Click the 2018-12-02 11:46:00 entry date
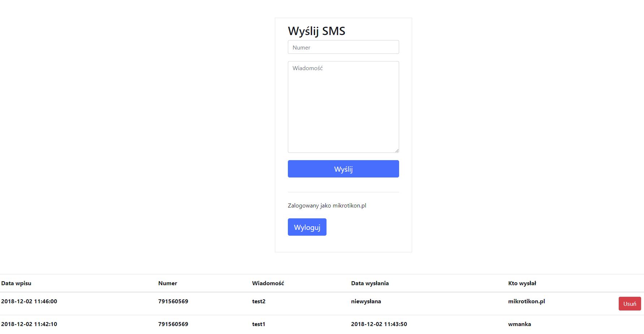Screen dimensions: 644x334 [x=29, y=301]
